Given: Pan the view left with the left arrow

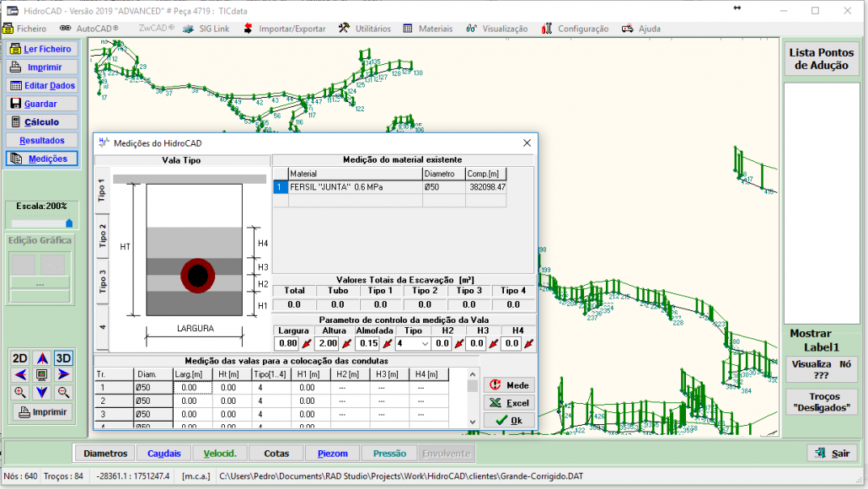Looking at the screenshot, I should tap(20, 374).
